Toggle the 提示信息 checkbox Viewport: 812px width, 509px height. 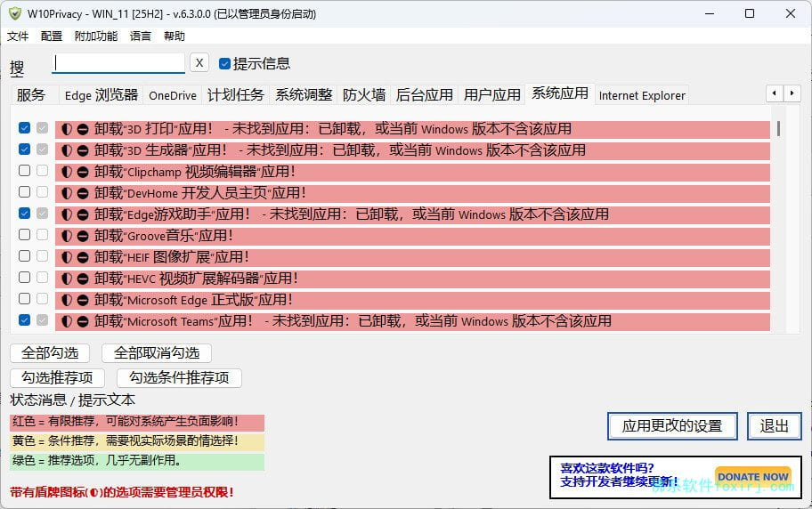click(x=224, y=64)
